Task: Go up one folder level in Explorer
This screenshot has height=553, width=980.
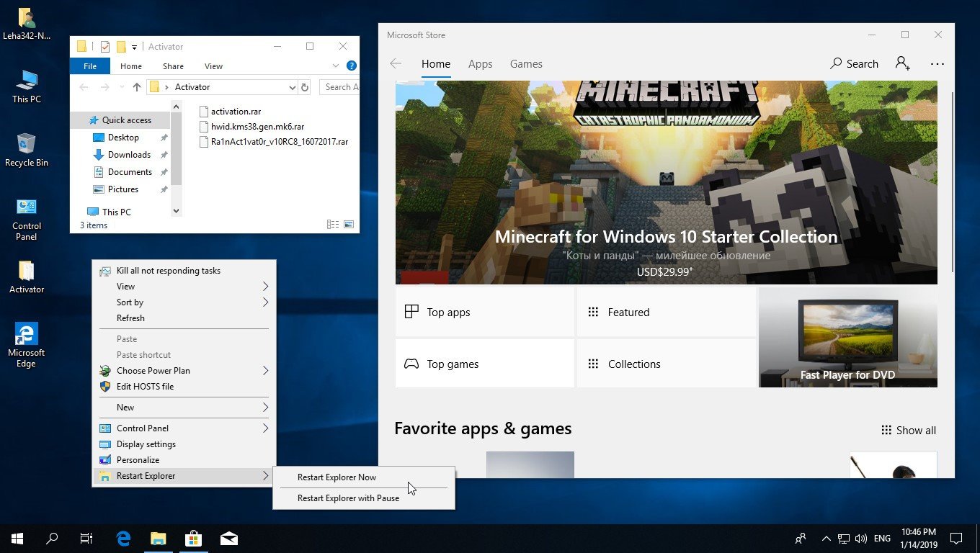Action: (137, 87)
